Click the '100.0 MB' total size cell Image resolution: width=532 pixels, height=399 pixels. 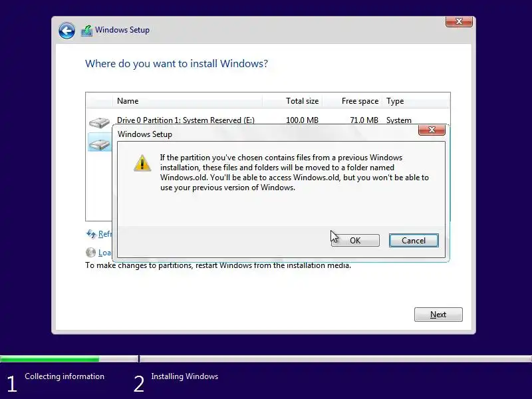tap(302, 120)
